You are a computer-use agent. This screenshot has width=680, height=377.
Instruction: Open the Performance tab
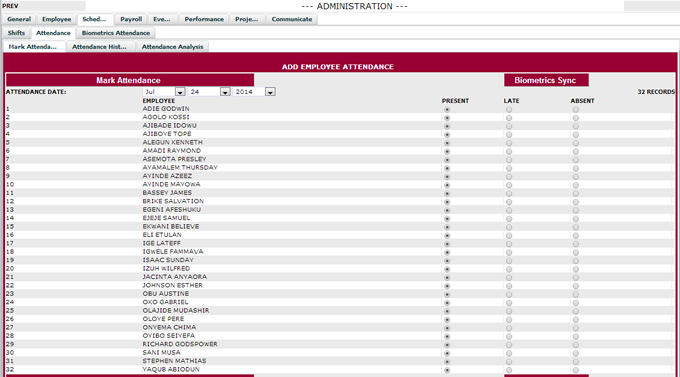[x=204, y=19]
